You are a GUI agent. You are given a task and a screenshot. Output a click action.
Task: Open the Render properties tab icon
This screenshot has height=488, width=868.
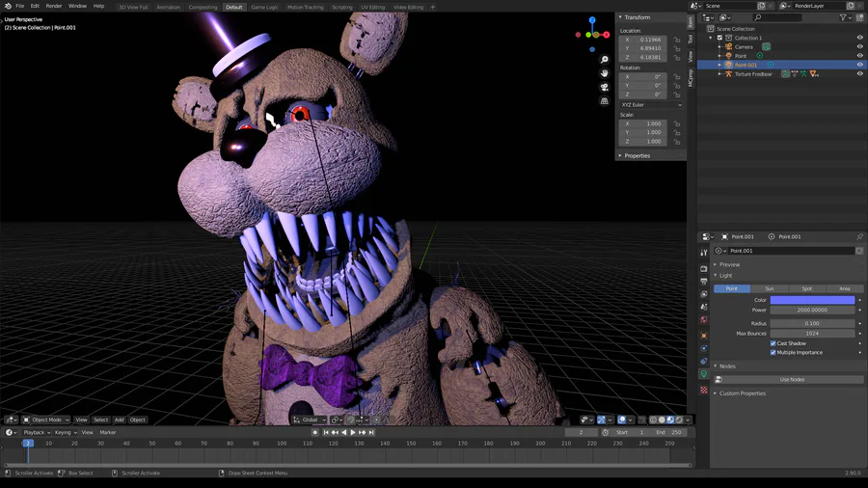point(704,268)
